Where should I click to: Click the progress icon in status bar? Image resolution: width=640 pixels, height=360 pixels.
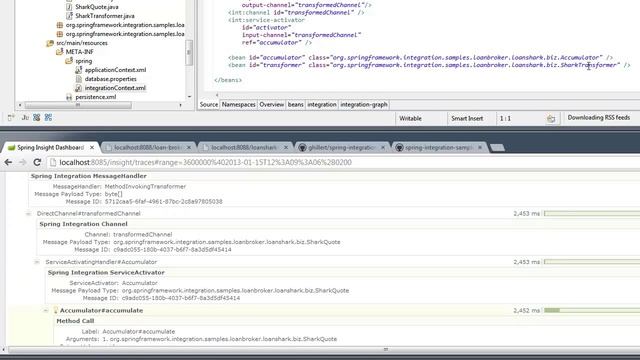551,119
